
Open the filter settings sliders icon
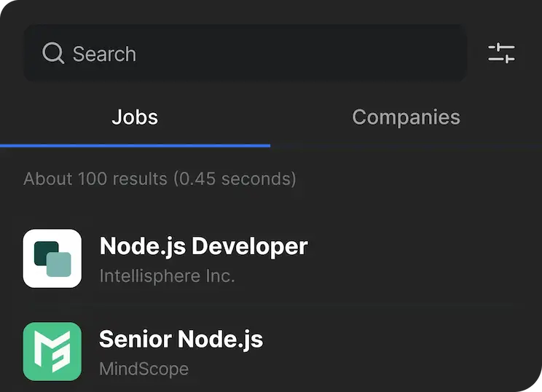(x=501, y=53)
